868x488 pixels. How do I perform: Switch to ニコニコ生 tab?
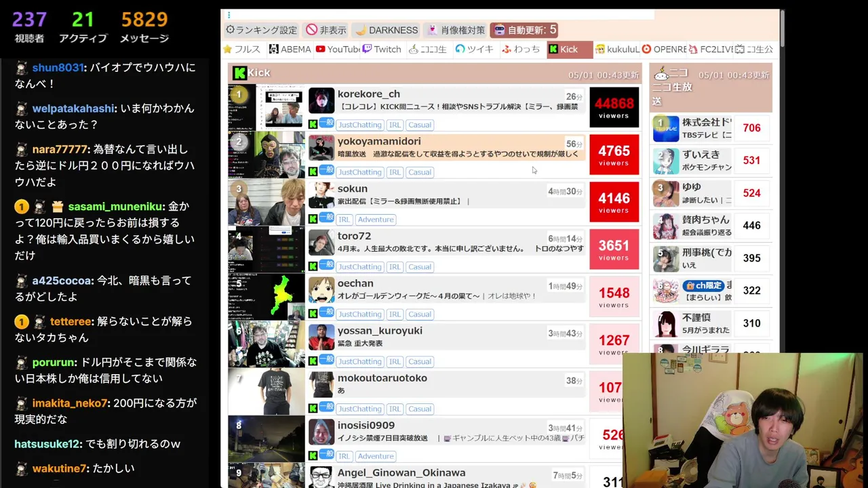tap(428, 49)
